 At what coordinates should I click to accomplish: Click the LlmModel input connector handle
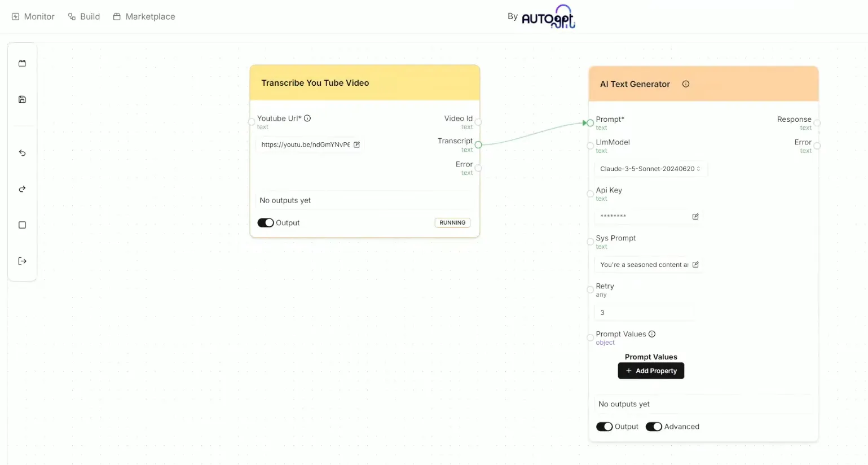pyautogui.click(x=590, y=146)
